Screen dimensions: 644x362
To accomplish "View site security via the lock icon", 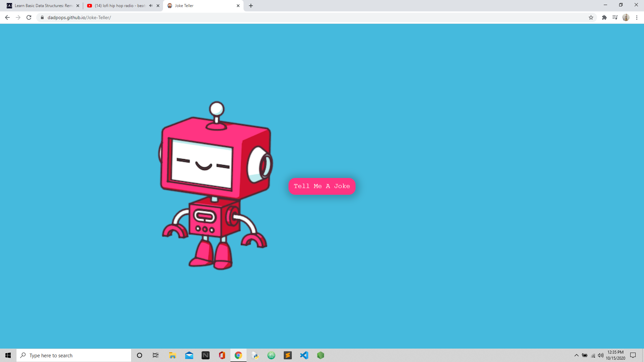I will coord(42,17).
